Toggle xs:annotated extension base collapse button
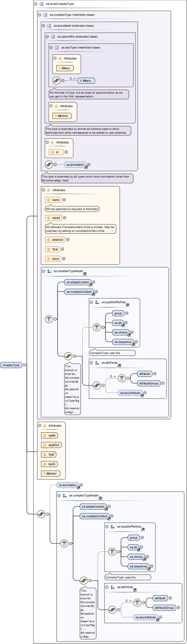Viewport: 187px width, 644px height. point(43,26)
